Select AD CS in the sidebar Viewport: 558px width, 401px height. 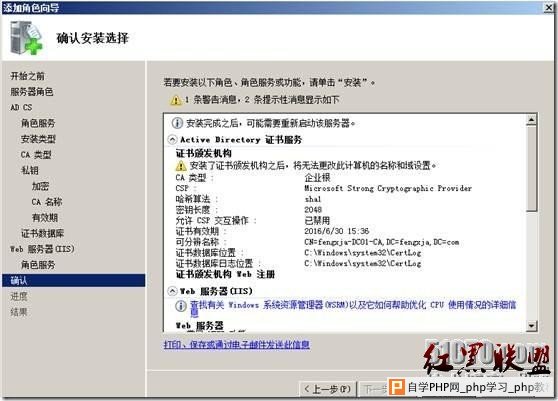tap(21, 107)
